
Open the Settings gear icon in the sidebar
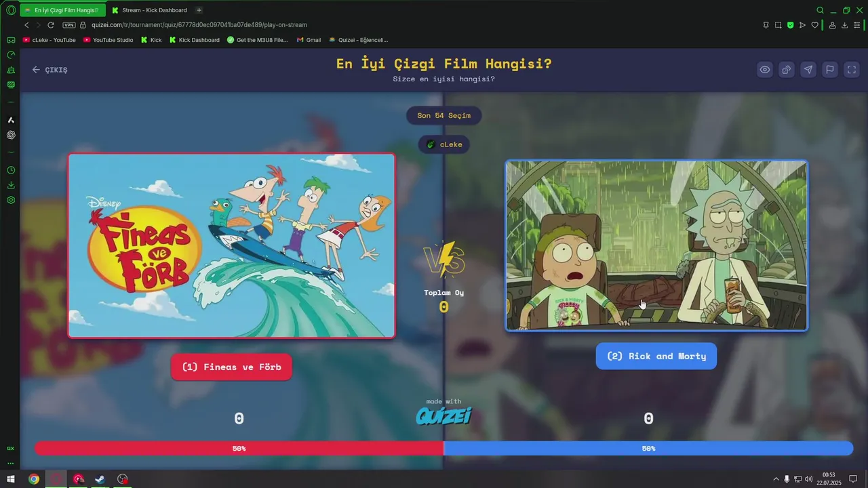(10, 200)
